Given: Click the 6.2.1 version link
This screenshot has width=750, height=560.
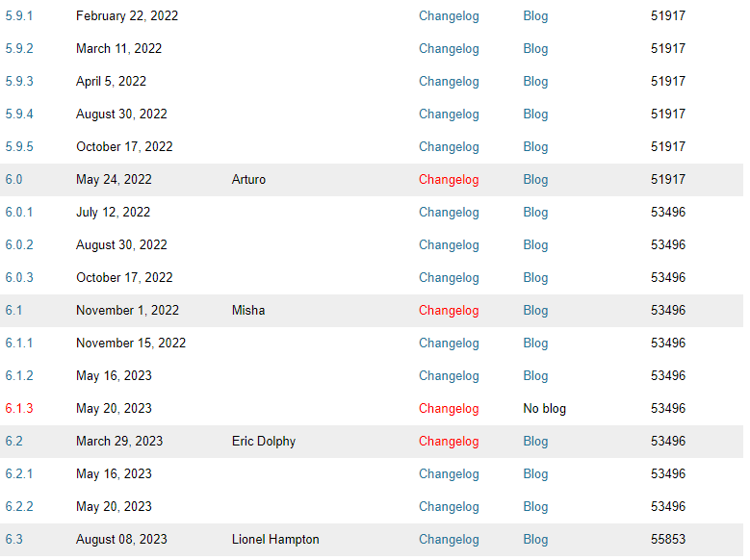Looking at the screenshot, I should [x=19, y=474].
